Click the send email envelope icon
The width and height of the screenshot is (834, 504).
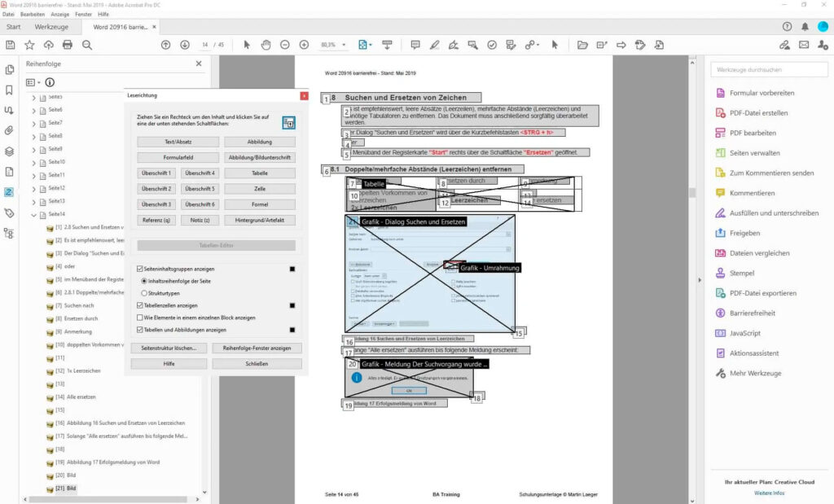pos(804,46)
